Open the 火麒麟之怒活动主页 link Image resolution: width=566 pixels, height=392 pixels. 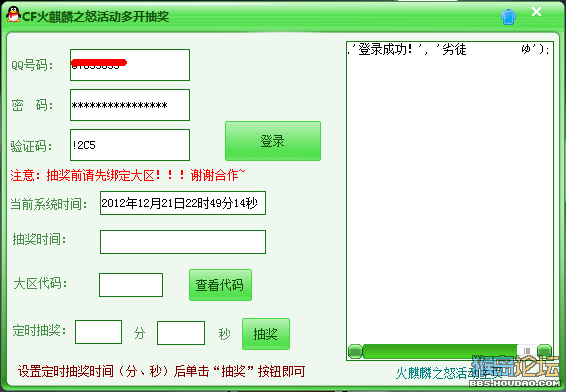pos(449,373)
